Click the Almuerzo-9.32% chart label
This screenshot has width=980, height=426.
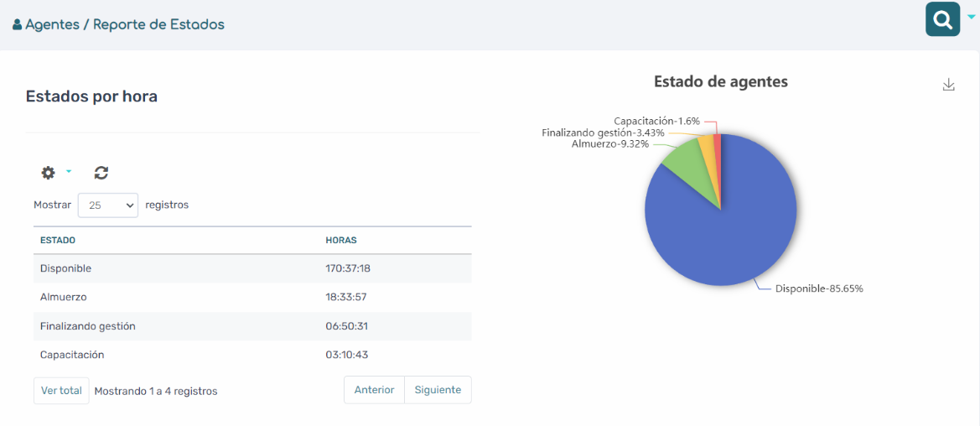point(610,144)
